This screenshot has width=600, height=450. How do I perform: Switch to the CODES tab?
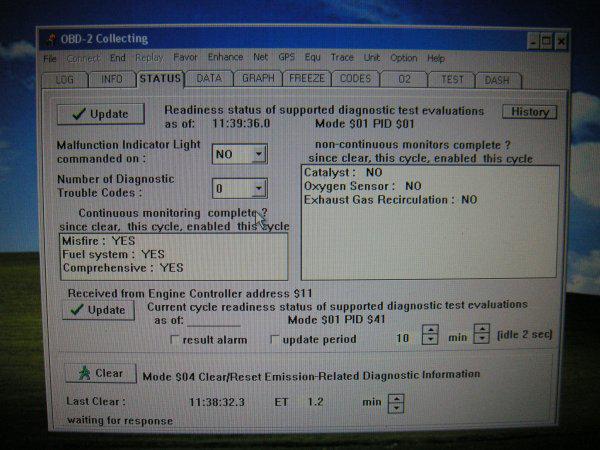pos(355,79)
